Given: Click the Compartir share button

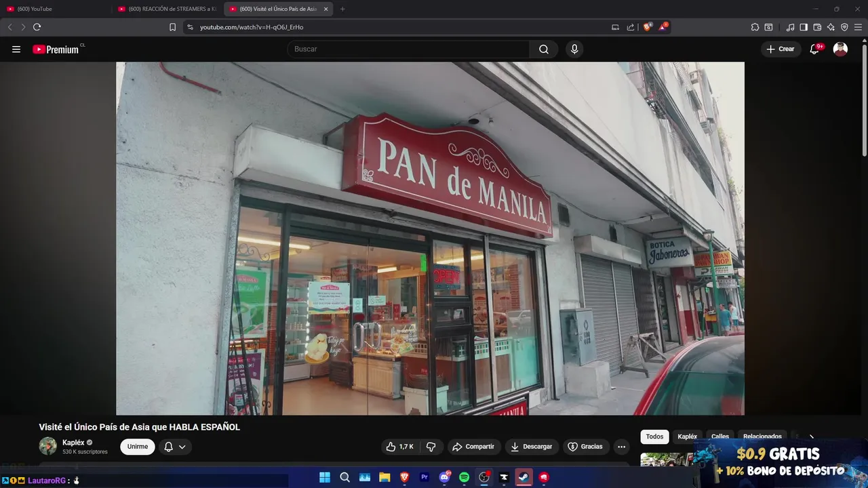Looking at the screenshot, I should (x=473, y=447).
